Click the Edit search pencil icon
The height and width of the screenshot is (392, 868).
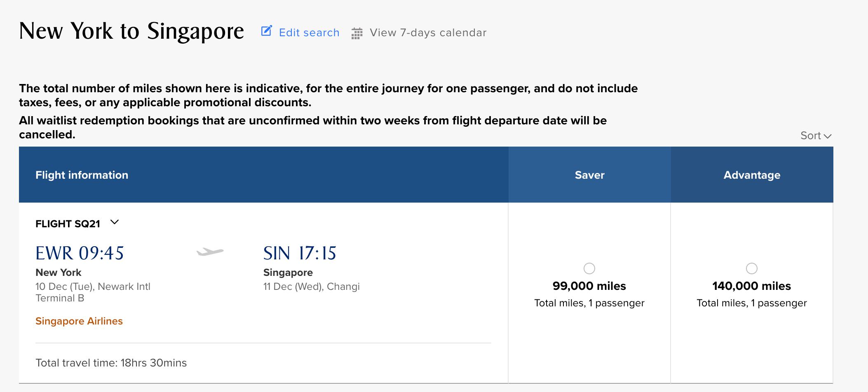tap(267, 31)
